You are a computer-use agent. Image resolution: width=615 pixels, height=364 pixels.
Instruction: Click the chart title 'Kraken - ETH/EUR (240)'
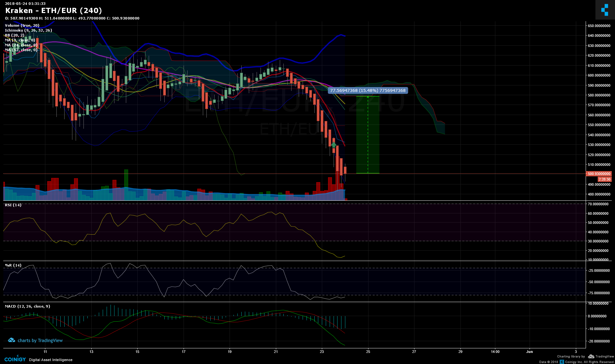coord(53,11)
